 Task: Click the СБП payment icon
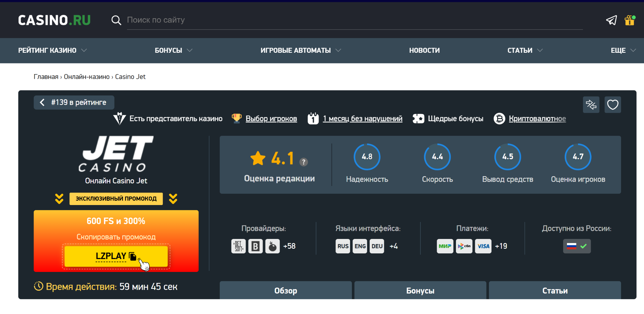coord(464,246)
